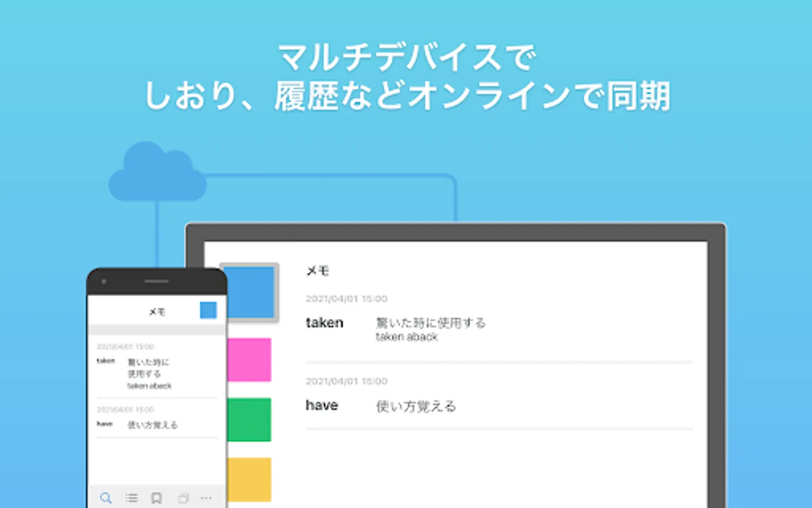Open the entry for the word have
The image size is (812, 508).
[321, 405]
